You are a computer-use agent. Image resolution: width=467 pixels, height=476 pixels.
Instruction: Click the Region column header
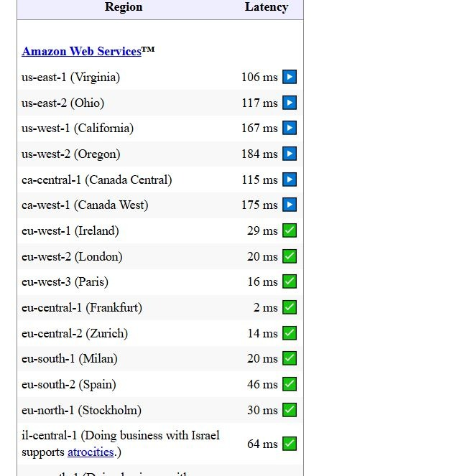[124, 7]
